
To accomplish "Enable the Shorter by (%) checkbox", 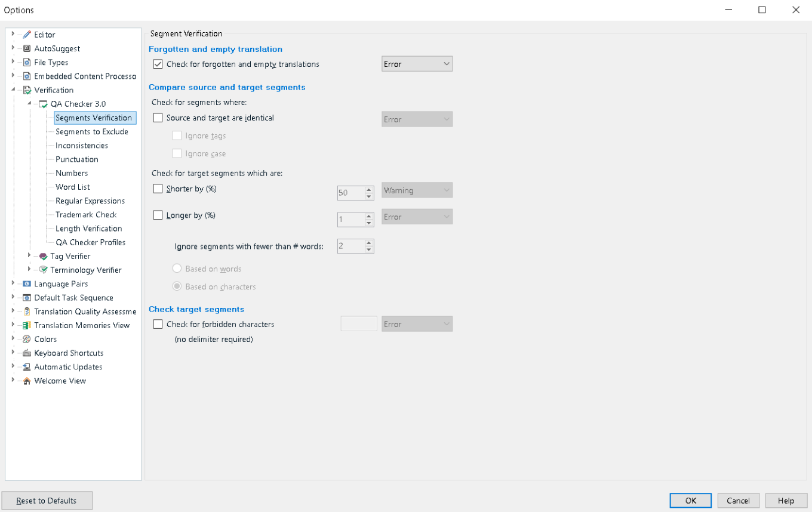I will click(158, 189).
